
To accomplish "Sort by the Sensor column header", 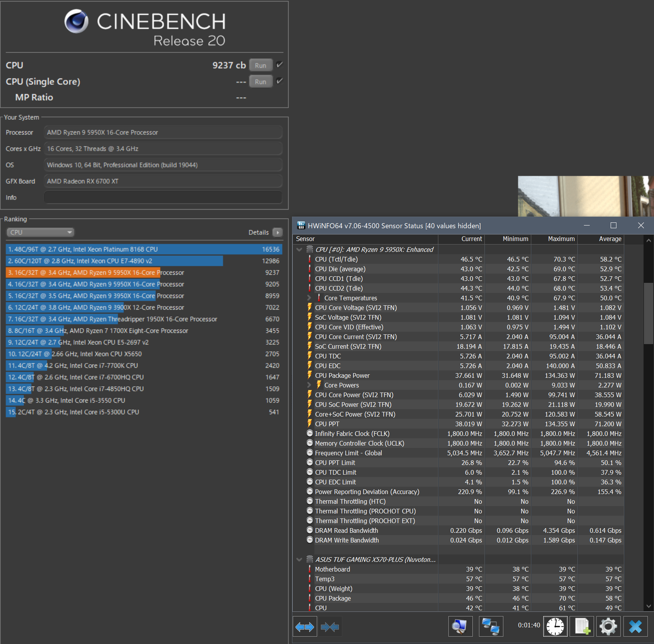I will click(365, 239).
